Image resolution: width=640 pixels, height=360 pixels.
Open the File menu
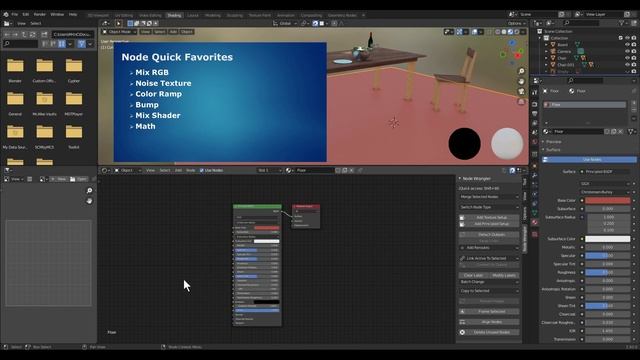point(15,14)
